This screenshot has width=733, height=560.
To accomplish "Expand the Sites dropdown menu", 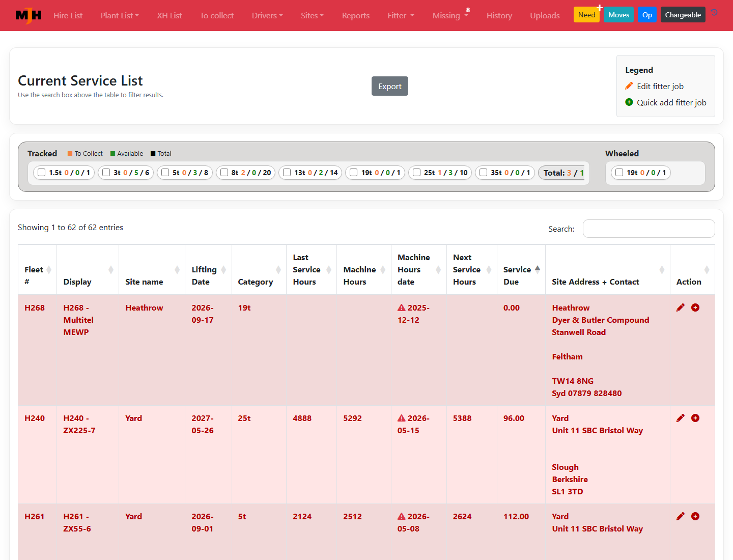I will pyautogui.click(x=312, y=15).
